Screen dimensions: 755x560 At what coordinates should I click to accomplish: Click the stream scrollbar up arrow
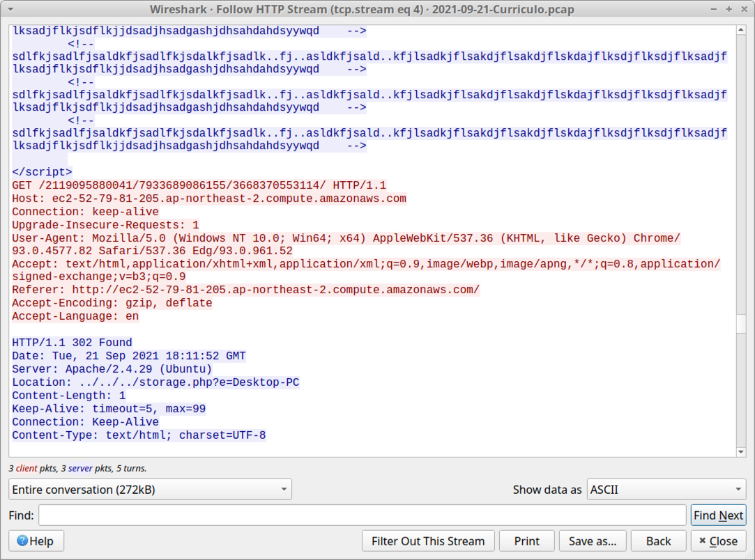741,31
